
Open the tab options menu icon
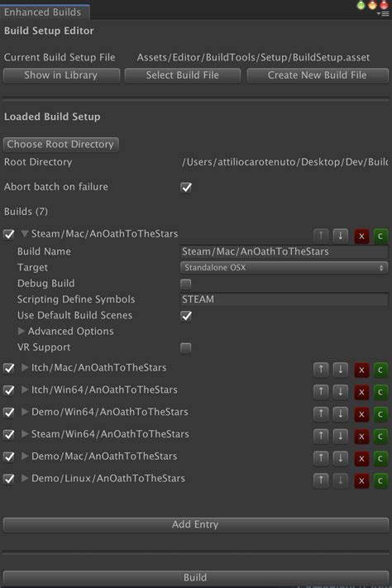384,14
